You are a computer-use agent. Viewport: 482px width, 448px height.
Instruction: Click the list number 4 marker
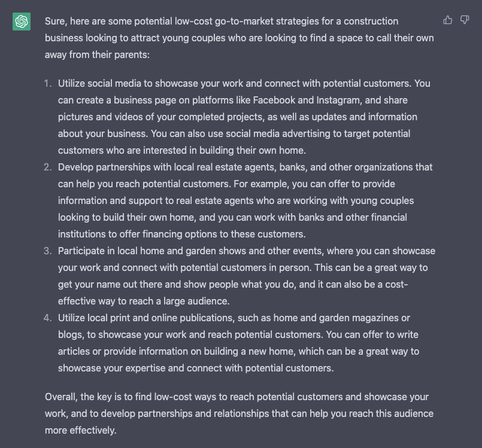click(x=48, y=318)
